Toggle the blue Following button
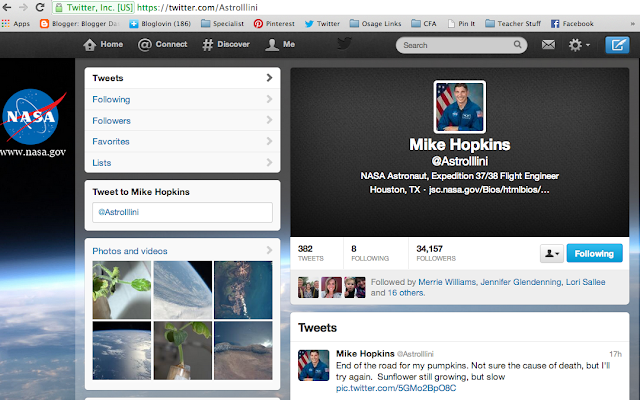 tap(594, 253)
